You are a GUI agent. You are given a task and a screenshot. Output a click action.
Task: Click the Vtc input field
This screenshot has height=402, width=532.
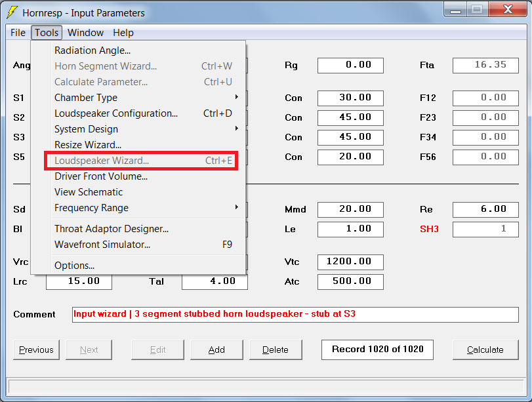(x=350, y=262)
